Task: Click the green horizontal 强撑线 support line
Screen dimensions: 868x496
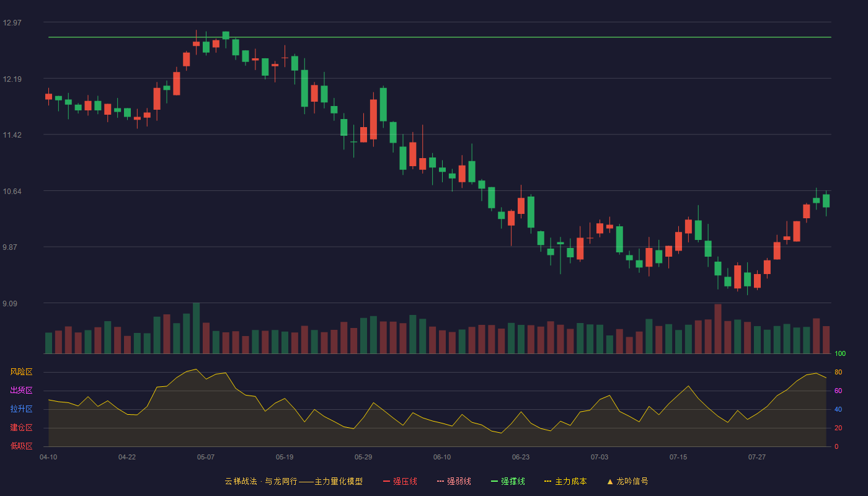Action: point(440,37)
